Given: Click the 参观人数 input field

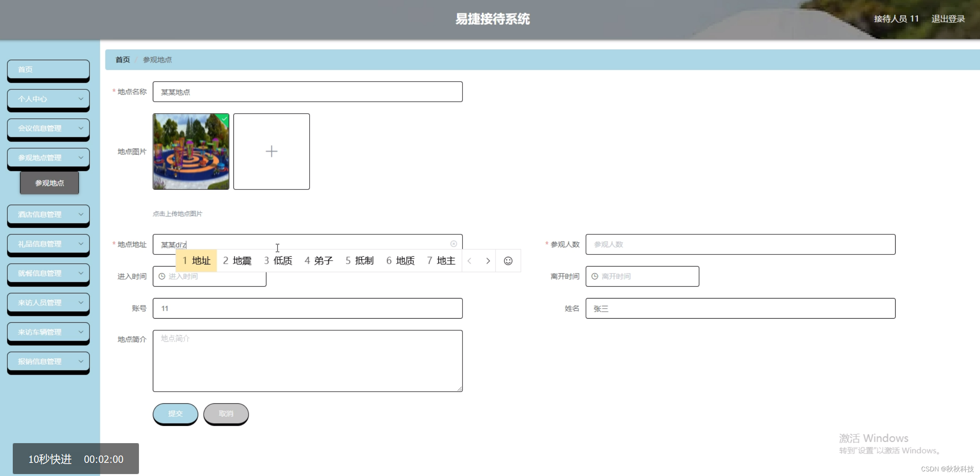Looking at the screenshot, I should click(741, 244).
